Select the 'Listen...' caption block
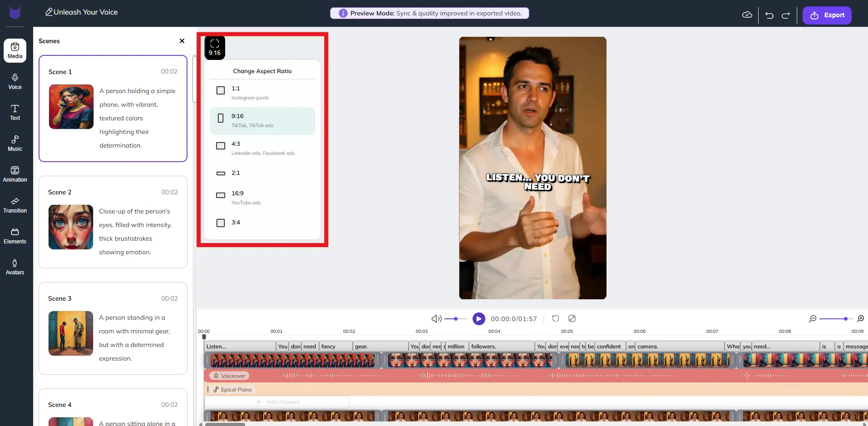 (x=240, y=347)
